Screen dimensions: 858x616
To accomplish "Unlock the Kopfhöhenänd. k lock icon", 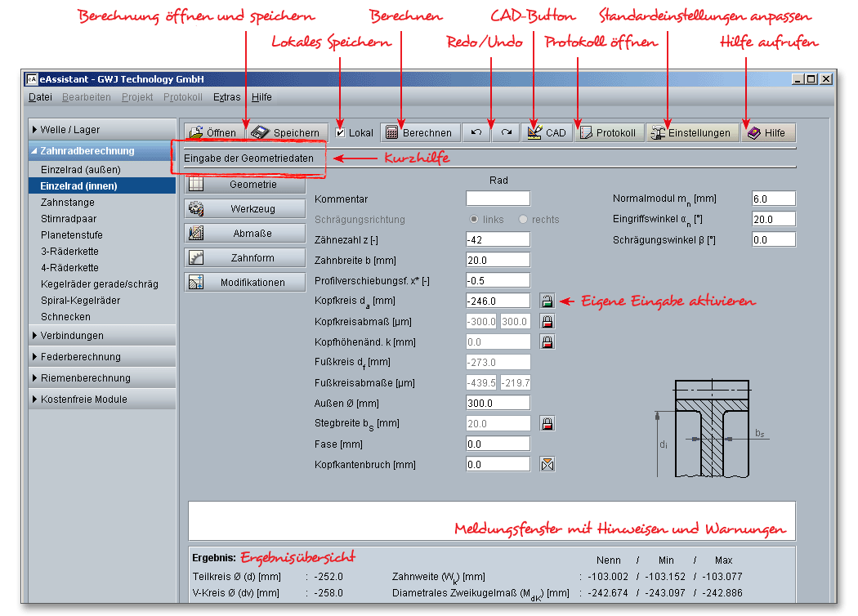I will [547, 342].
